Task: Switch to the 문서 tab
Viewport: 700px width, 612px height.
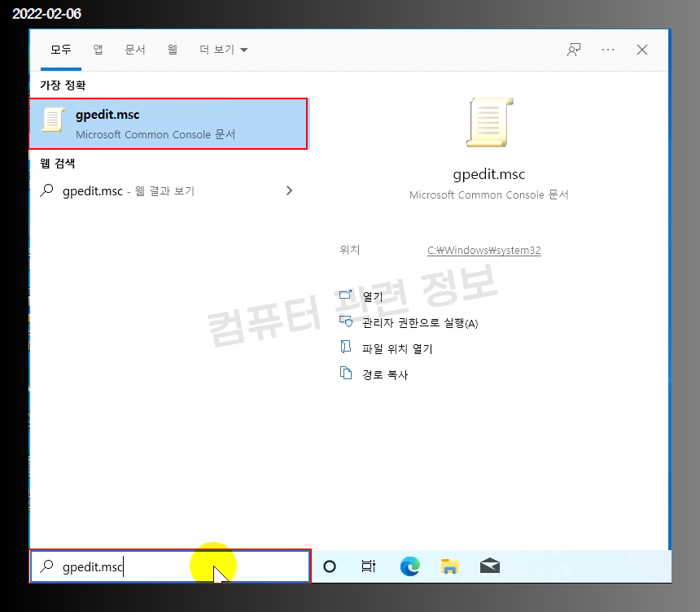Action: [135, 50]
